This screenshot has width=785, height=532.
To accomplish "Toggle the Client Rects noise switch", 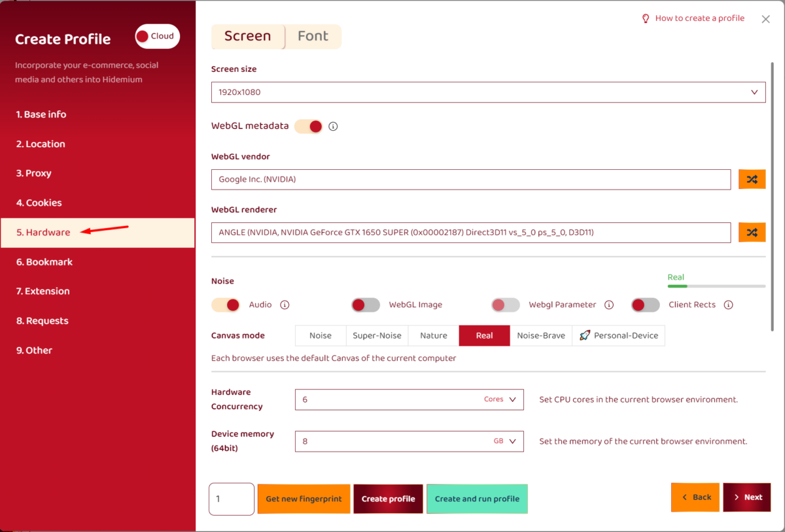I will (x=645, y=305).
